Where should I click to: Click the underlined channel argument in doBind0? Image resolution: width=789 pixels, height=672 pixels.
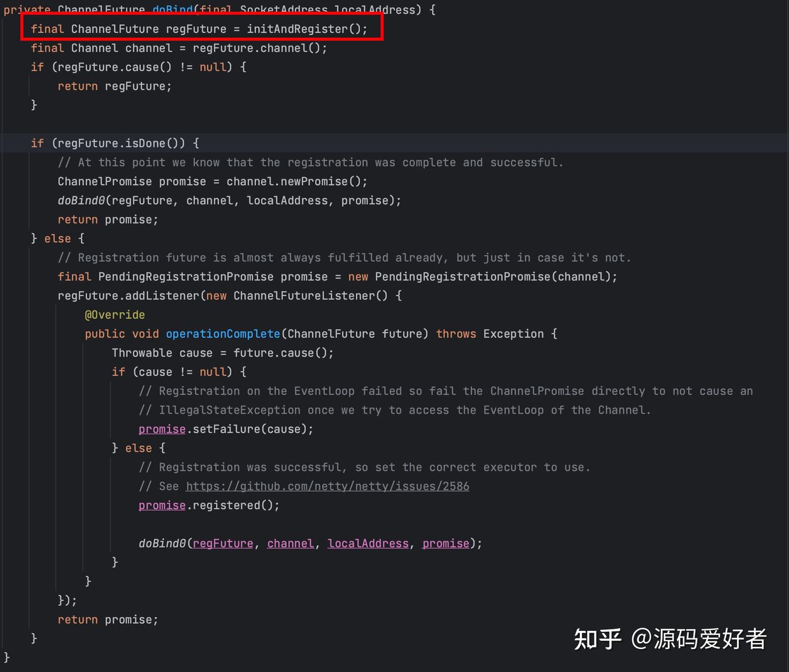(x=290, y=543)
